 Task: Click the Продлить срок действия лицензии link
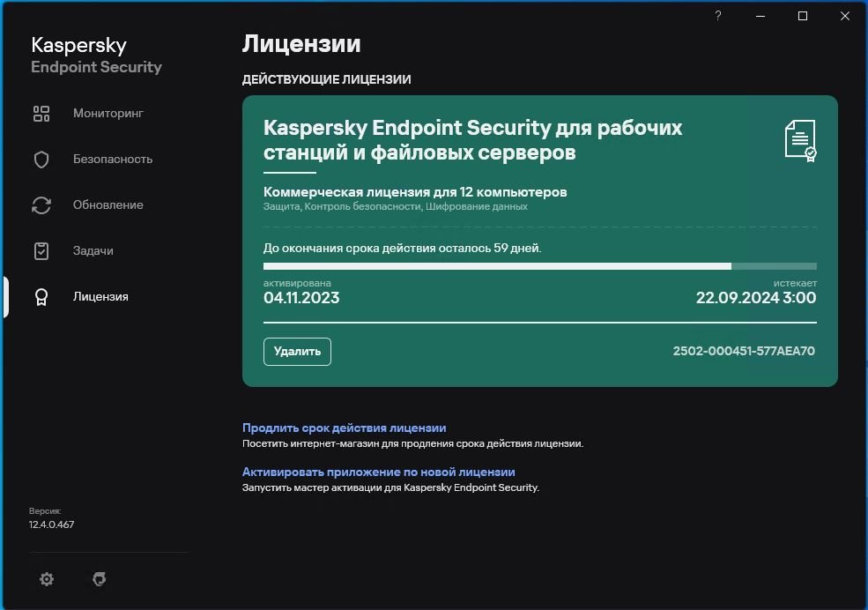344,428
